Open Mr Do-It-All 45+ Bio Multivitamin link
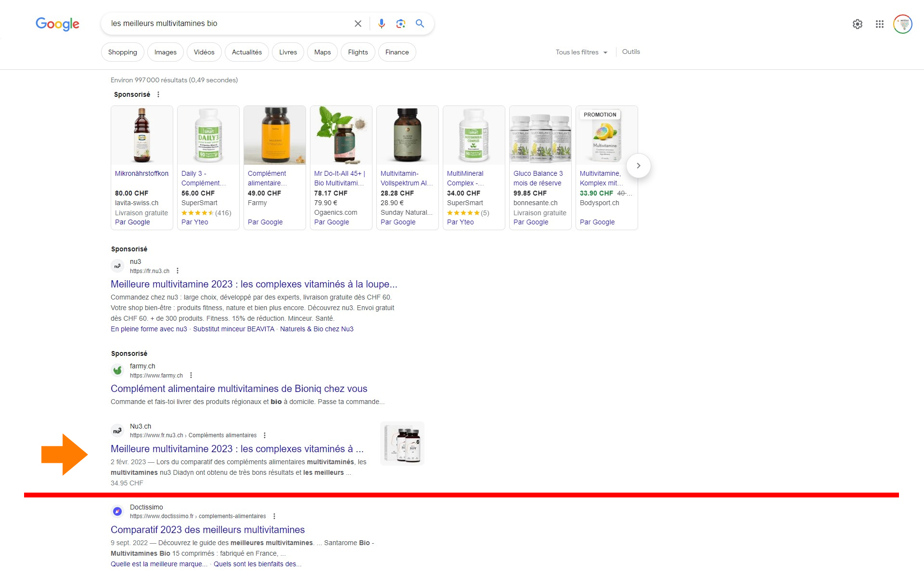 tap(340, 178)
